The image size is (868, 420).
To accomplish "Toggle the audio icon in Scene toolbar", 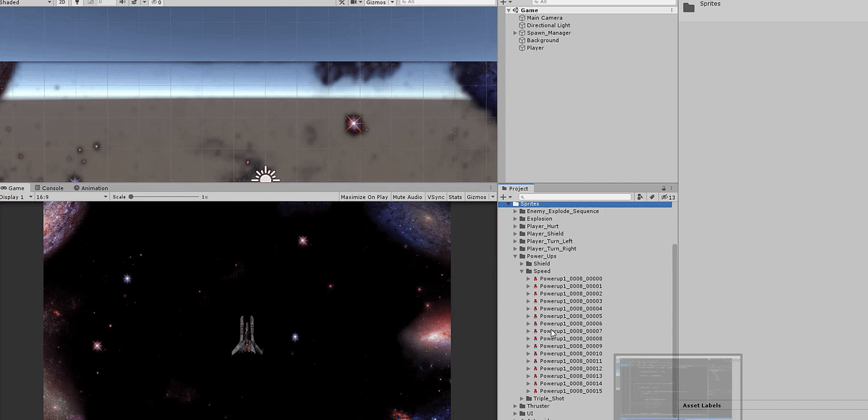I will [123, 2].
